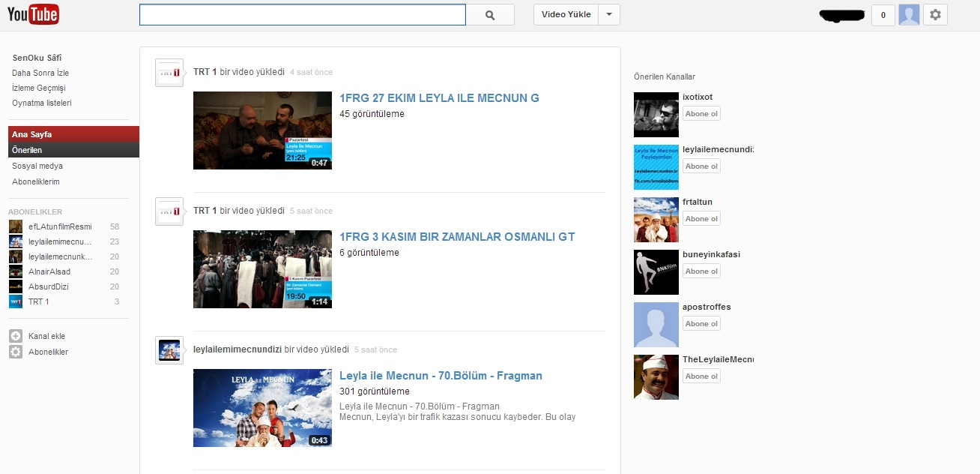Click the TRT 1 sidebar subscription icon
The image size is (980, 474).
click(15, 301)
